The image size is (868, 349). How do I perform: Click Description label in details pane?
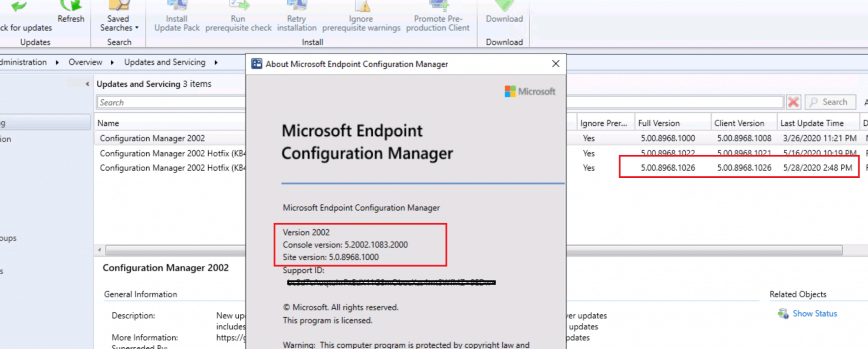click(133, 316)
